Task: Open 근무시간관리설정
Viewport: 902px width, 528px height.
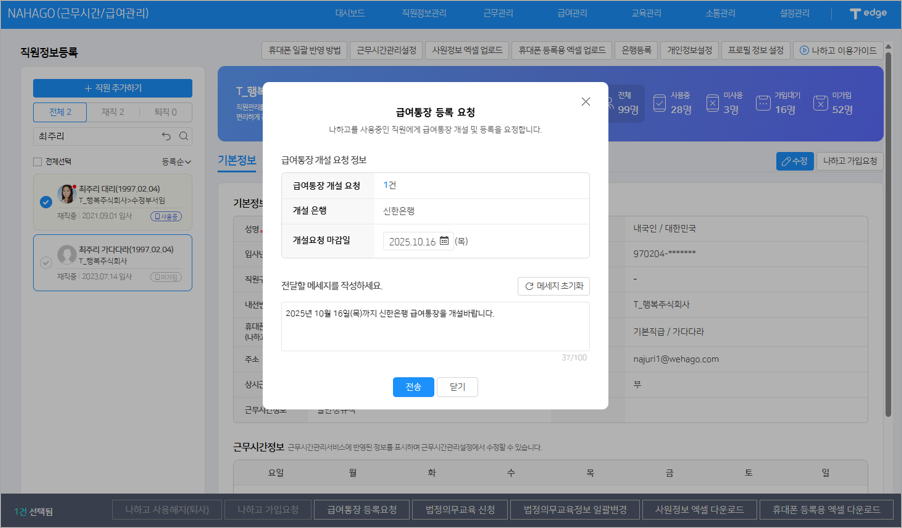Action: point(387,50)
